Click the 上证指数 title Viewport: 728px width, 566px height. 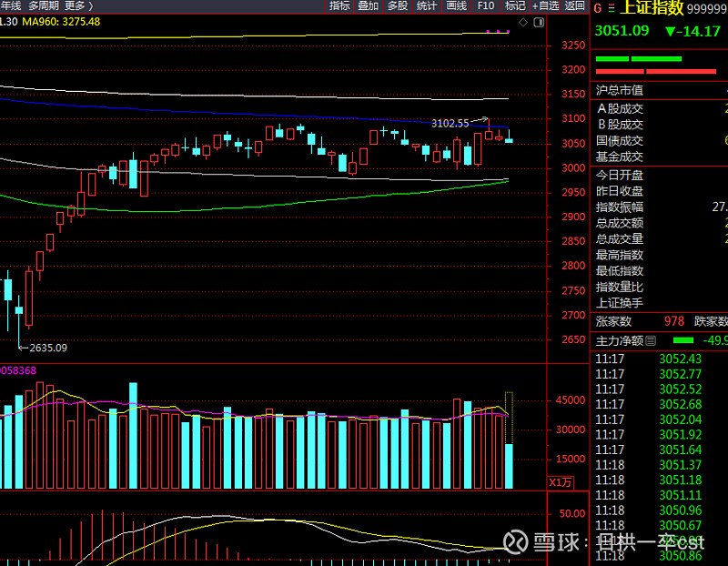click(652, 8)
